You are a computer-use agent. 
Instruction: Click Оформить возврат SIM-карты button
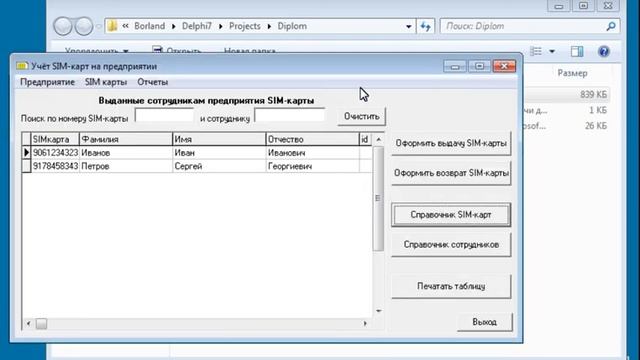pyautogui.click(x=451, y=173)
